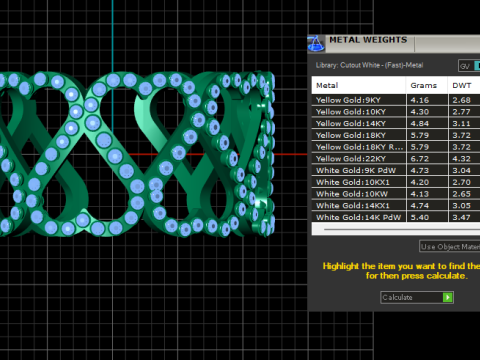Select the White Gold:14KX1 row
Viewport: 480px width, 360px height.
(396, 205)
